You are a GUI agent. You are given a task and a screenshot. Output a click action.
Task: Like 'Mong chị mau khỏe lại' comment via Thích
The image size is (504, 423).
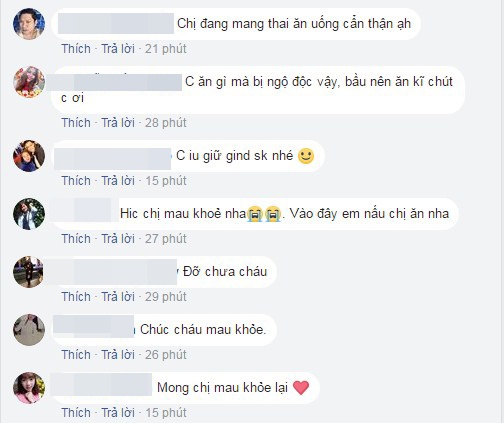pos(76,413)
